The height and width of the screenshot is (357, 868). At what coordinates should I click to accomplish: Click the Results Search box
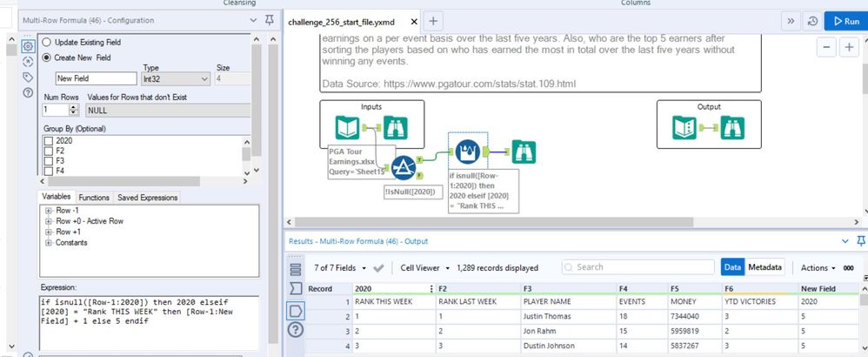[x=636, y=267]
